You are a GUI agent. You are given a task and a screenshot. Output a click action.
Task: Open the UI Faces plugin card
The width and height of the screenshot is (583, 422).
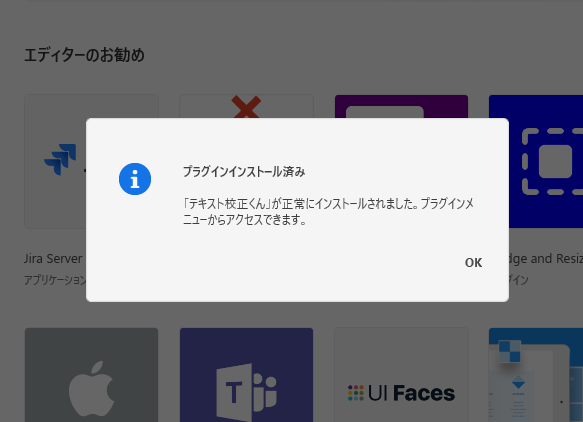pos(402,375)
